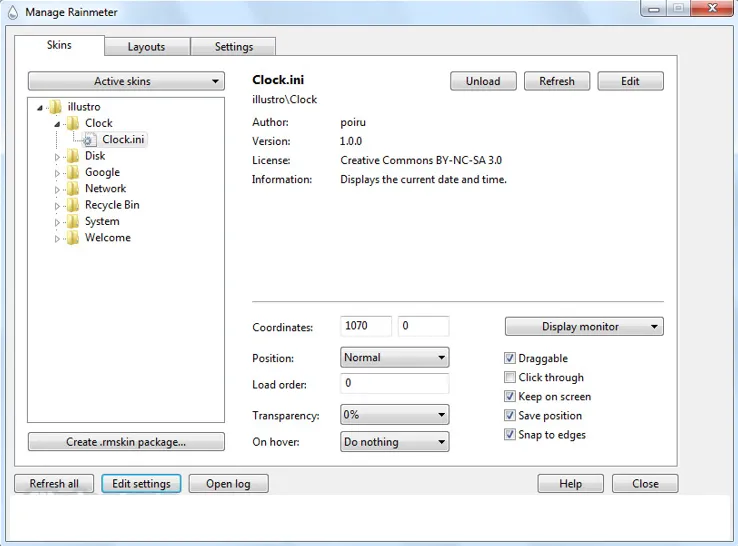Click the Google folder icon

(73, 172)
